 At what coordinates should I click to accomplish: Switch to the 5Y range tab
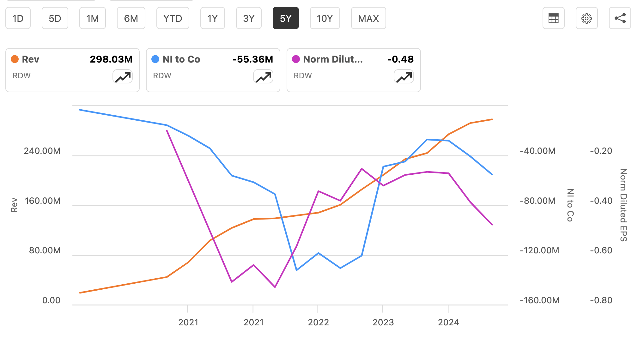pos(286,18)
